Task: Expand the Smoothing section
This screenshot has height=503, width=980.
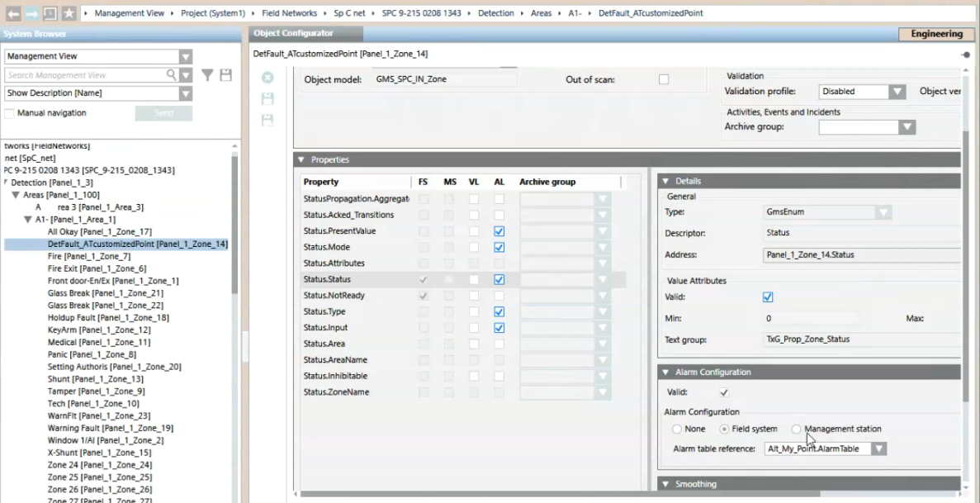Action: pos(666,483)
